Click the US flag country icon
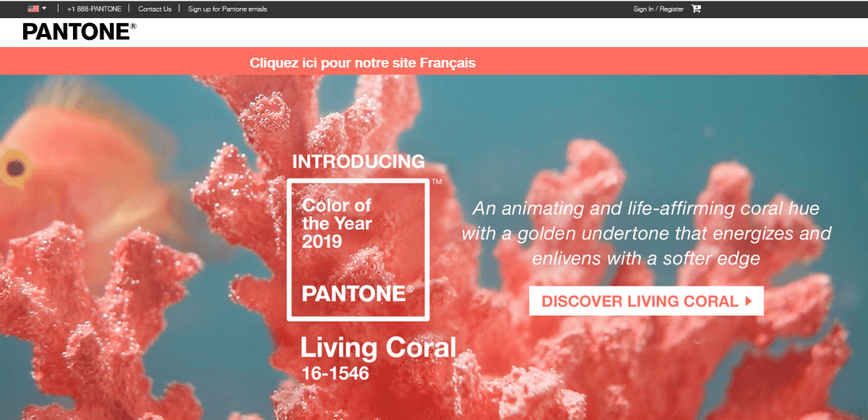This screenshot has width=868, height=420. click(x=33, y=9)
